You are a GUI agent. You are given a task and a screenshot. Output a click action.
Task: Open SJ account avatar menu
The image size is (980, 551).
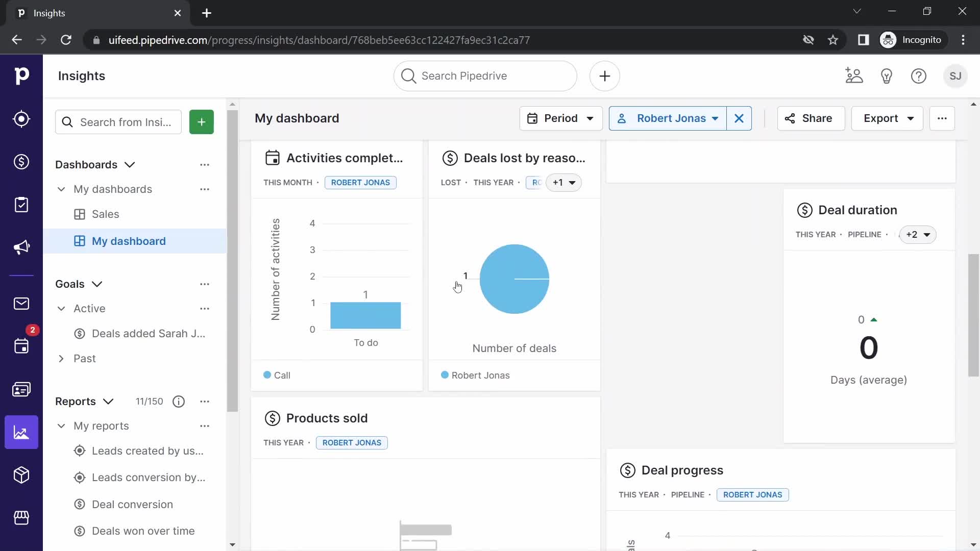pyautogui.click(x=955, y=76)
